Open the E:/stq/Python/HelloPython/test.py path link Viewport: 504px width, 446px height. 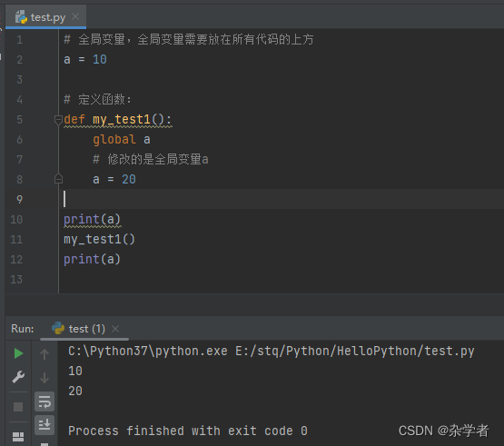click(x=355, y=352)
